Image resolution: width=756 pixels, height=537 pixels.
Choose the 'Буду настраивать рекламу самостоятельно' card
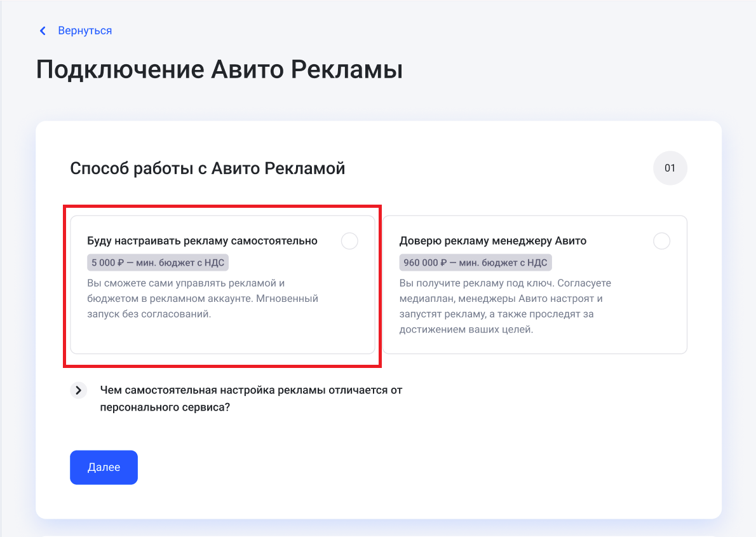(x=222, y=285)
